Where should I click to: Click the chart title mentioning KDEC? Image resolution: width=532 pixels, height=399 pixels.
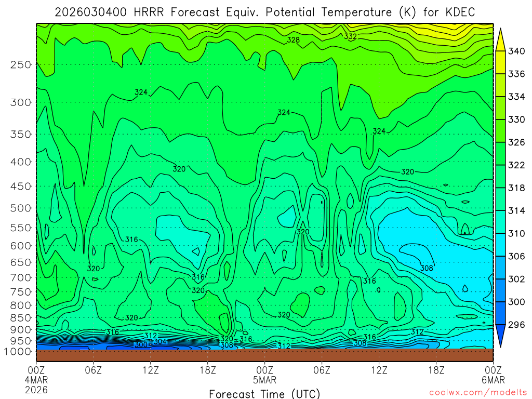[x=265, y=12]
